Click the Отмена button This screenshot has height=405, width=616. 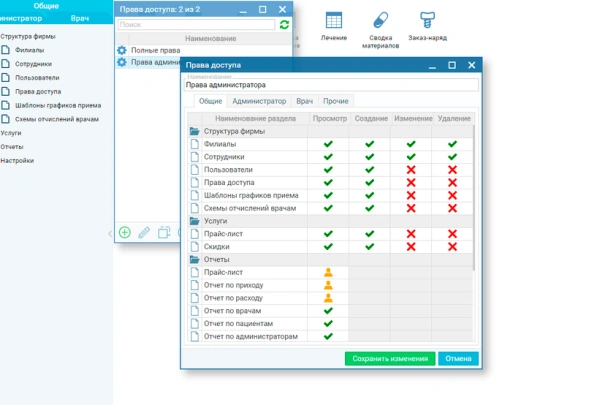point(458,359)
